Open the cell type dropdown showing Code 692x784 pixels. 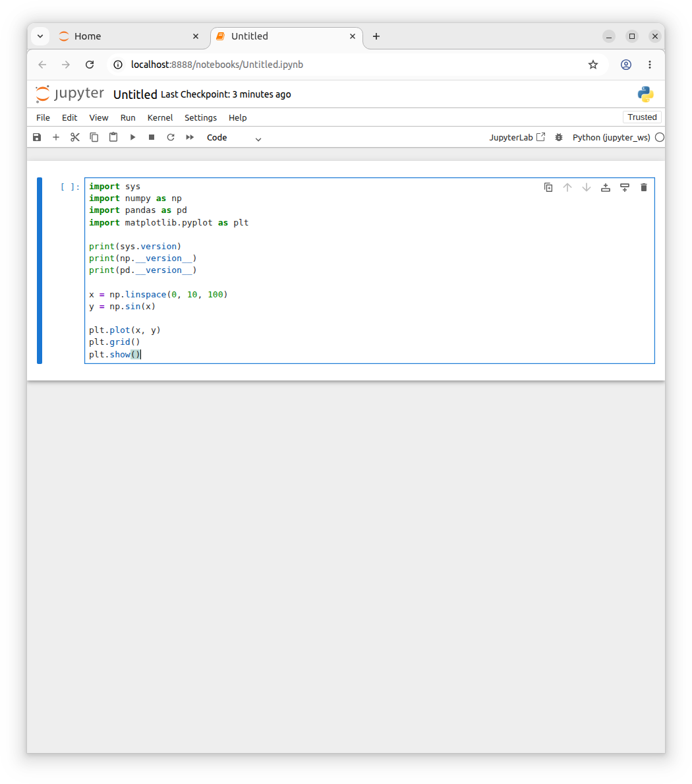point(234,138)
